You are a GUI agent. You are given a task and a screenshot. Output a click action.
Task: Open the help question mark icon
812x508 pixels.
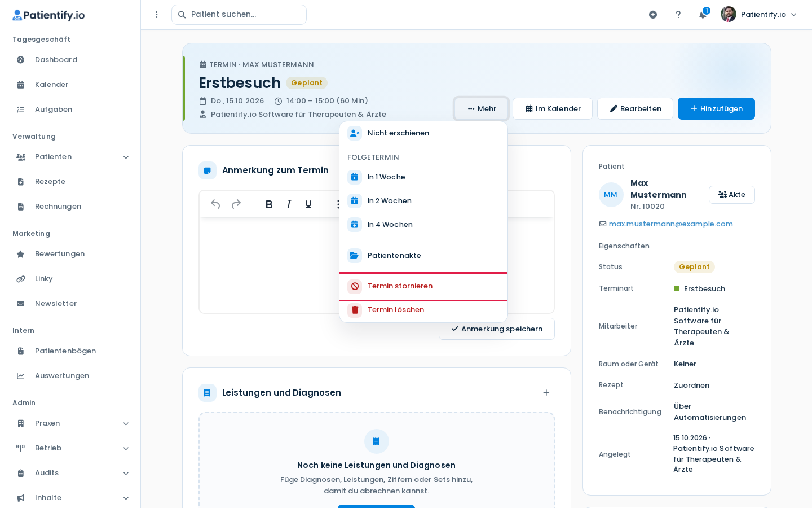tap(678, 15)
